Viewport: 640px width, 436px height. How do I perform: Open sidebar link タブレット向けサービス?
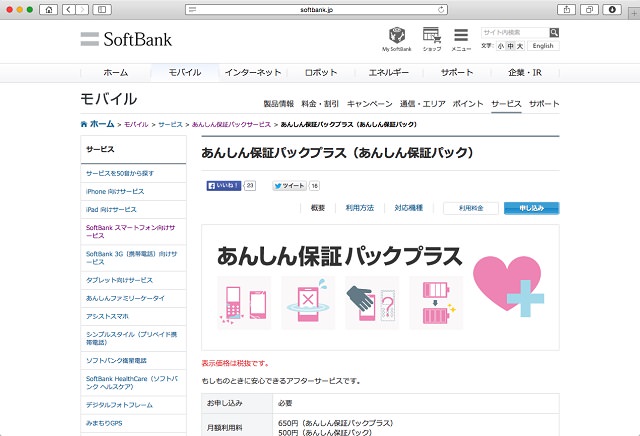pos(119,280)
